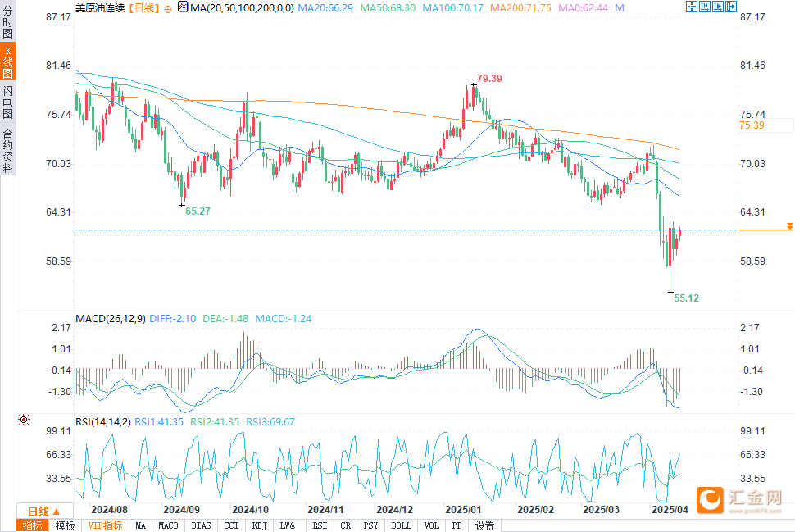Open the 日线 period dropdown
The width and height of the screenshot is (795, 532).
(44, 512)
